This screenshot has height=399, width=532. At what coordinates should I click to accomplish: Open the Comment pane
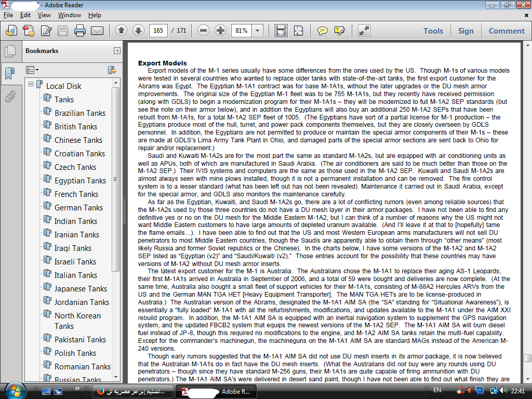tap(506, 31)
